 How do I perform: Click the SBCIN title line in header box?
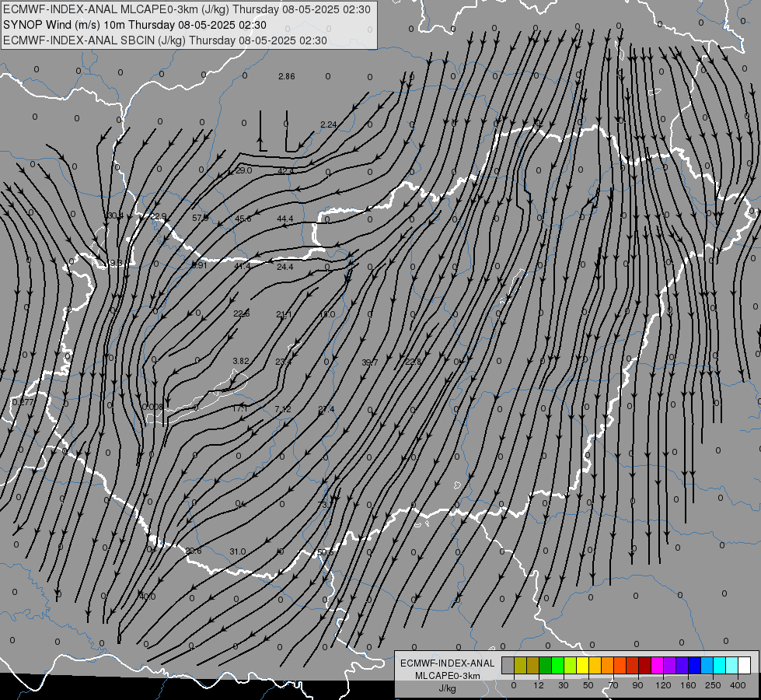(165, 40)
